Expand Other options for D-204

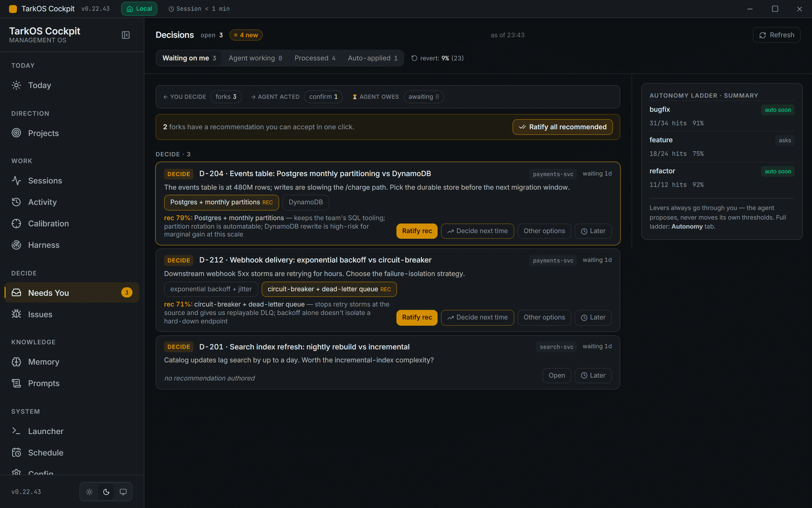544,231
